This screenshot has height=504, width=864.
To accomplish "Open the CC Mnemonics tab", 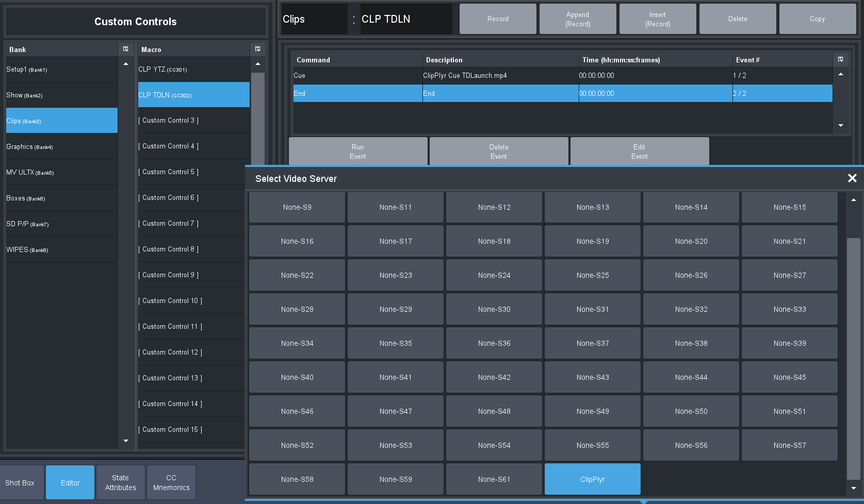I will click(171, 483).
